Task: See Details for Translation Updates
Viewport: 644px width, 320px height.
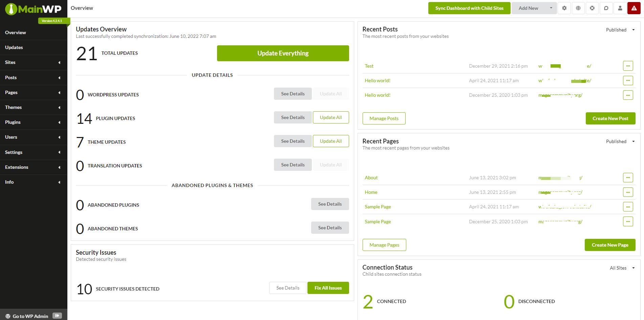Action: 293,165
